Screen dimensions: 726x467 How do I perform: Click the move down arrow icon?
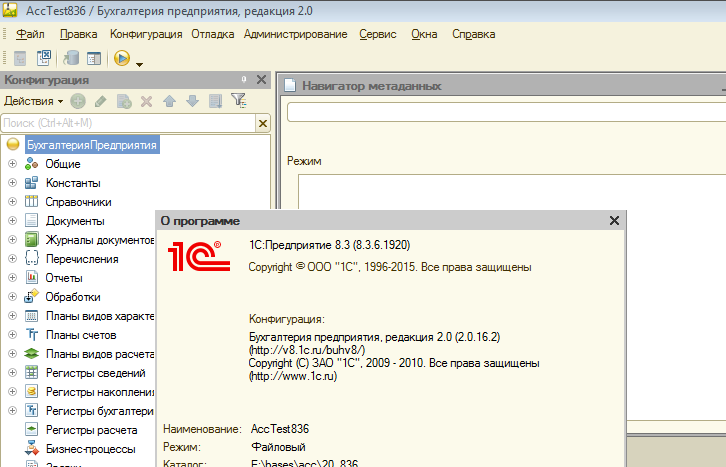tap(193, 101)
